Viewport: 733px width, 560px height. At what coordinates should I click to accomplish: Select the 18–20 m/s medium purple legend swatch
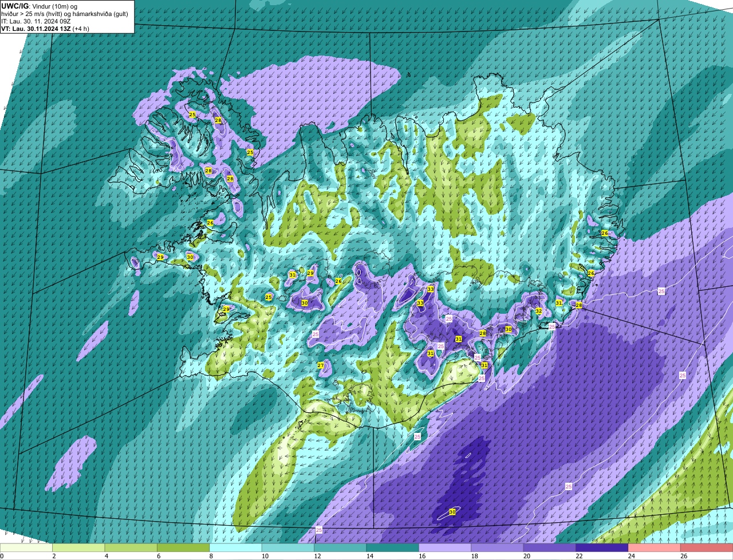[498, 548]
